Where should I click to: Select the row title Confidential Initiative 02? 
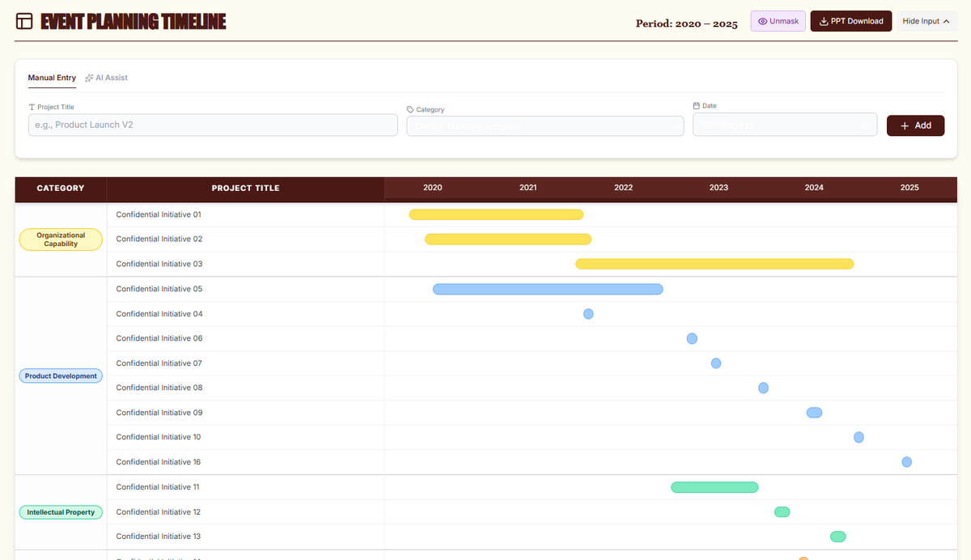[x=159, y=239]
